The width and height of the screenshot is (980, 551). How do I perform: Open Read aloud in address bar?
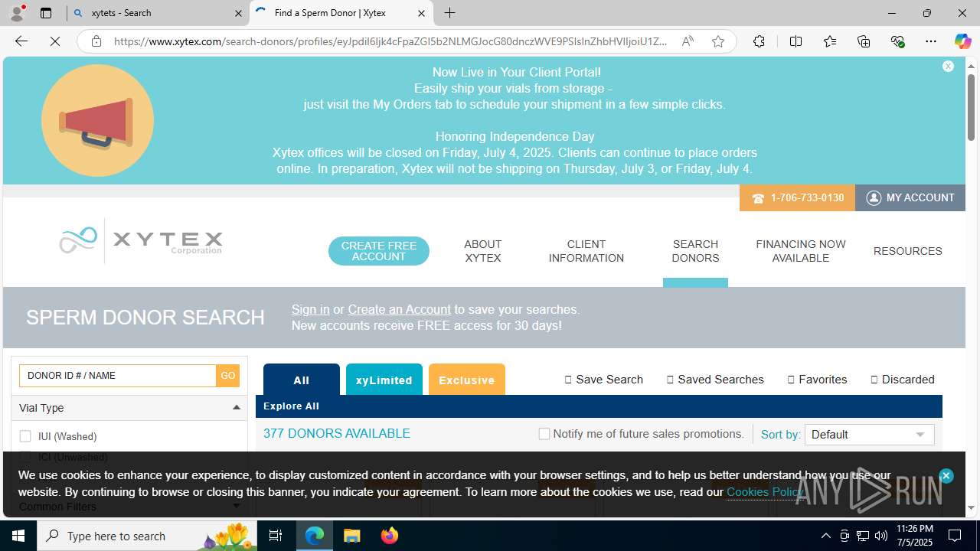[x=688, y=41]
